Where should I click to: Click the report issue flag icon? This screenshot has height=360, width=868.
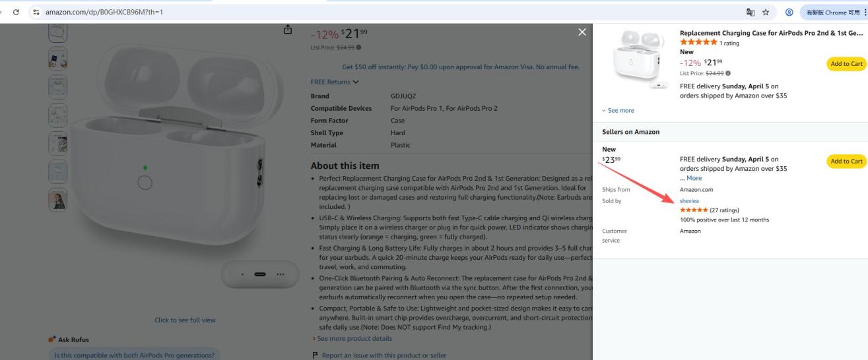click(x=315, y=355)
